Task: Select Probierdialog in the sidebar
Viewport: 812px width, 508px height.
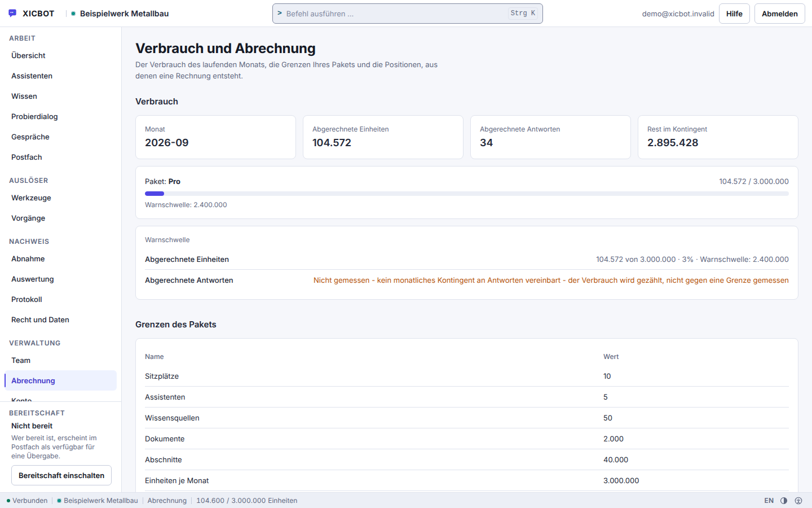Action: (x=60, y=116)
